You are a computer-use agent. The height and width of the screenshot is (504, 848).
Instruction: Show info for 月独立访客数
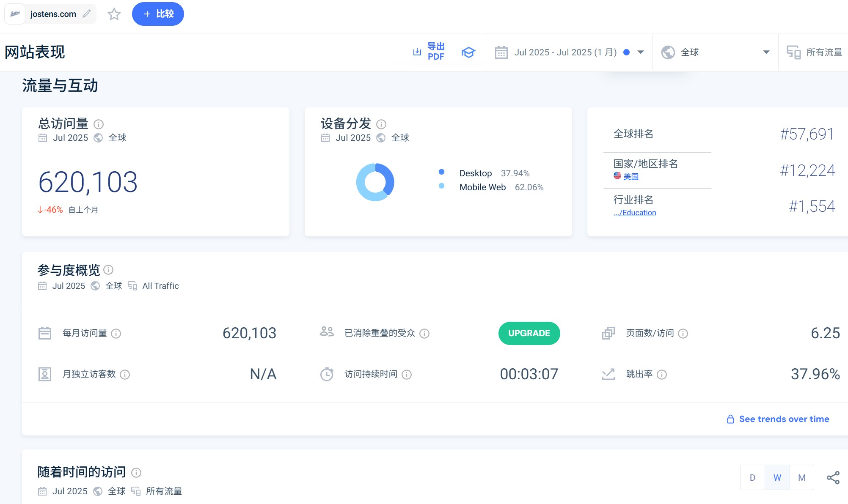pos(125,375)
